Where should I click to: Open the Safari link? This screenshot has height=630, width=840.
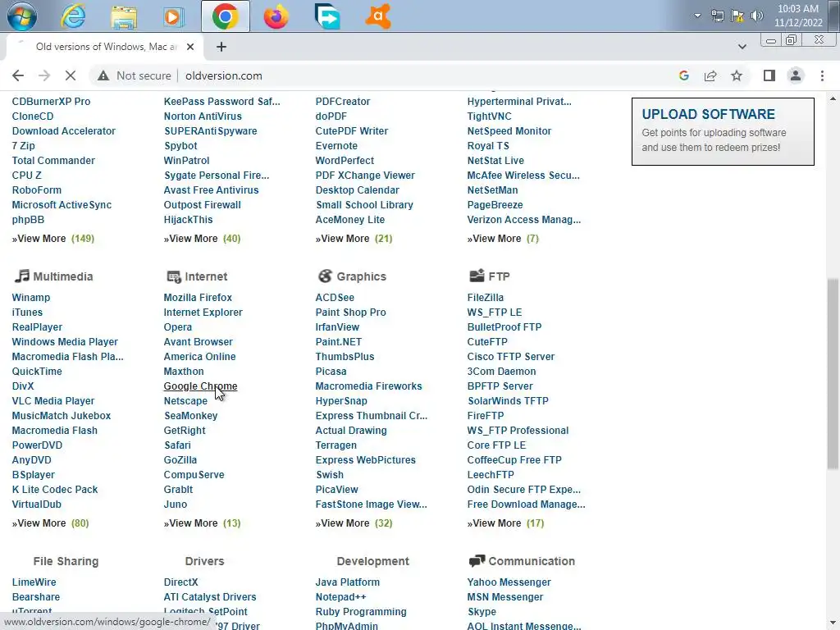177,445
